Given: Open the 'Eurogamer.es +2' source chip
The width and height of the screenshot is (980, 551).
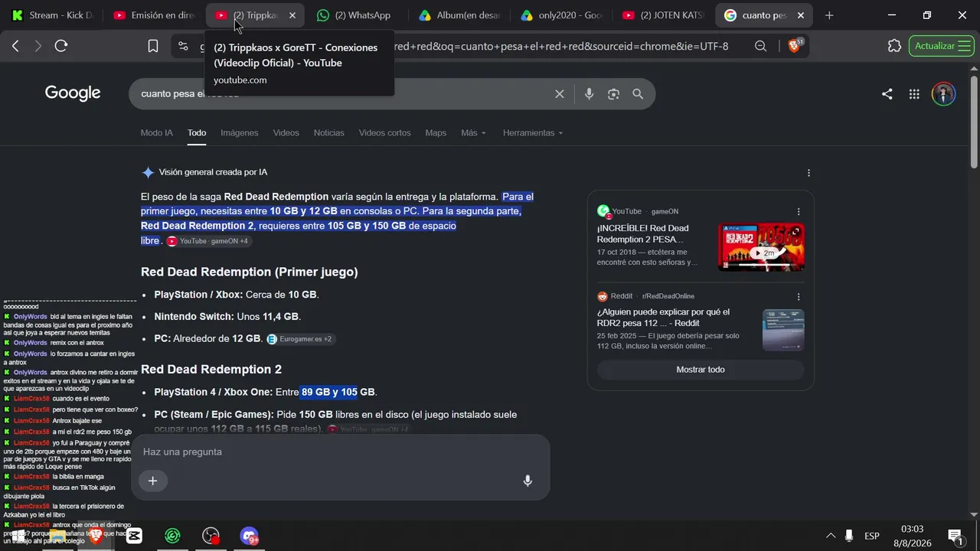Looking at the screenshot, I should pyautogui.click(x=300, y=339).
